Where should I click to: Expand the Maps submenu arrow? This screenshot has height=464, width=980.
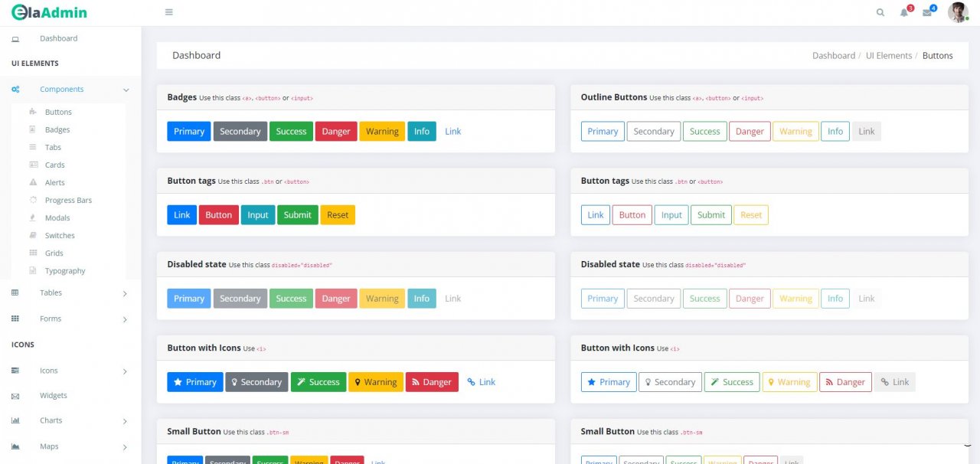pos(126,447)
